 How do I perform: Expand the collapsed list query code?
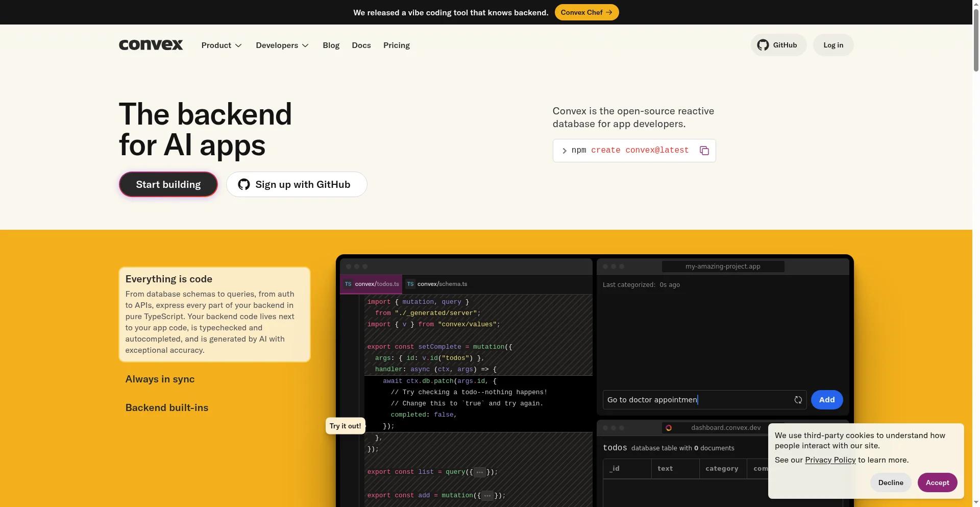pos(479,472)
